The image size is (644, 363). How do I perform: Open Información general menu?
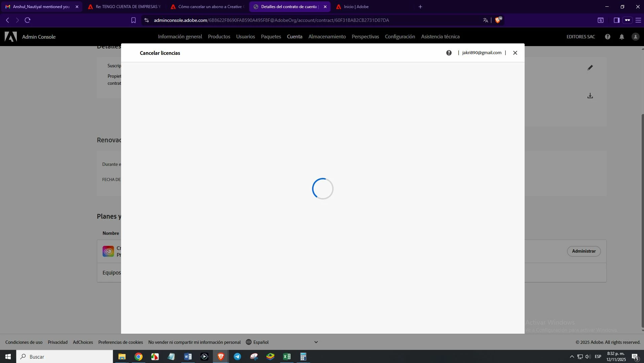tap(180, 37)
